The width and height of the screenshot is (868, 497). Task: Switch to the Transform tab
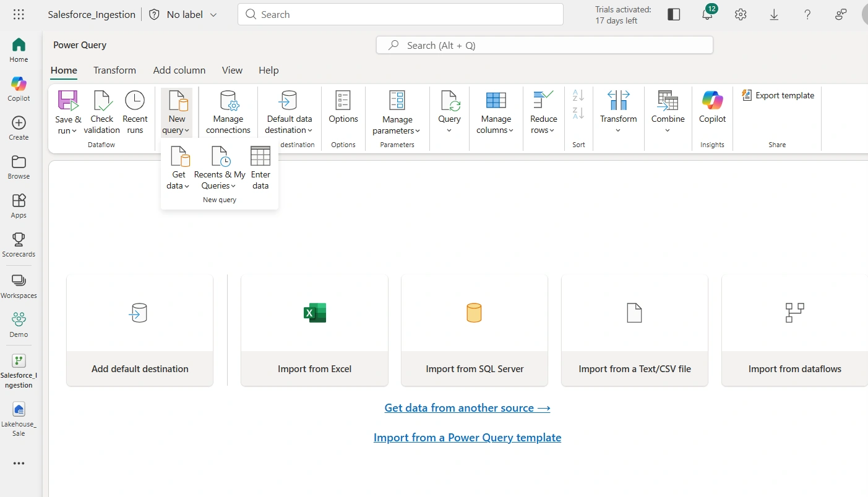pos(114,70)
